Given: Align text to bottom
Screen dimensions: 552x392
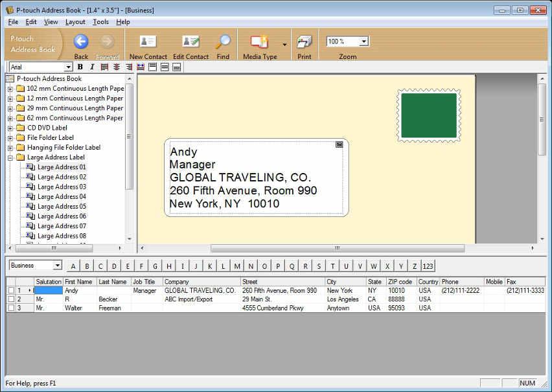Looking at the screenshot, I should click(176, 67).
